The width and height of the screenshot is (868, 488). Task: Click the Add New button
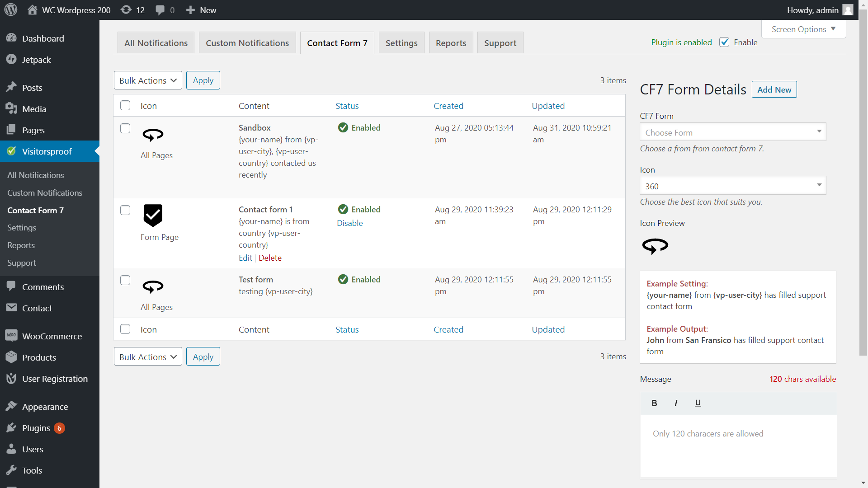pyautogui.click(x=774, y=89)
